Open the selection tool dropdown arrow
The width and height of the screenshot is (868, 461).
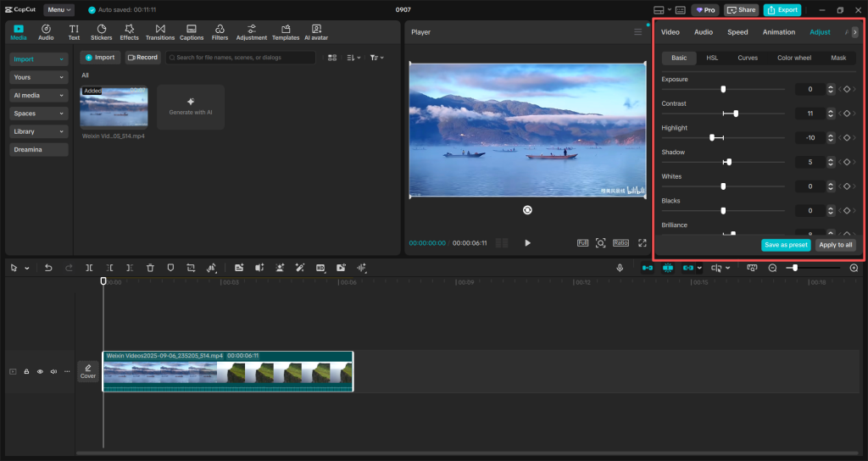(x=26, y=269)
